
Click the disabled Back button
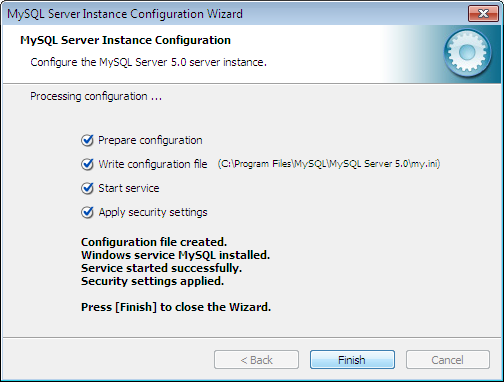[x=256, y=360]
